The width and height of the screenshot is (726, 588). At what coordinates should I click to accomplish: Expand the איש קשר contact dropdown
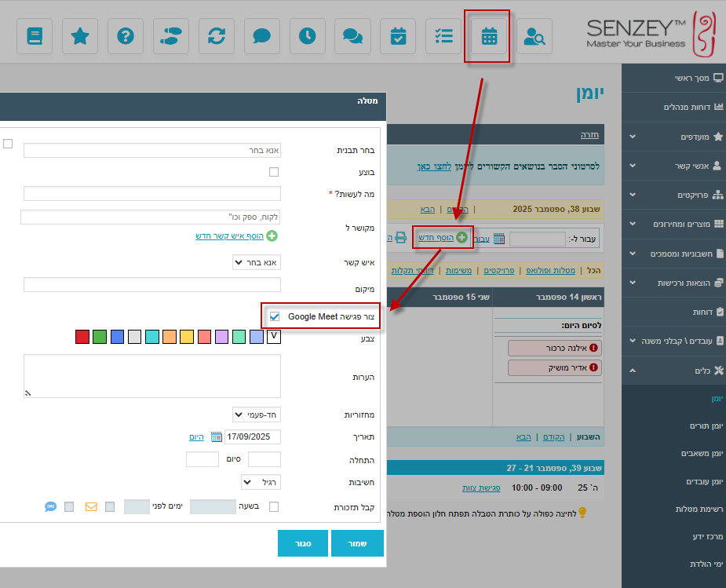[x=257, y=262]
